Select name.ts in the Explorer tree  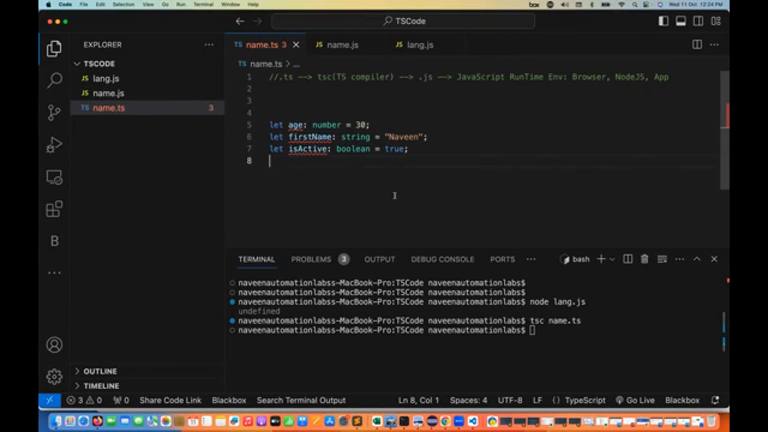click(x=147, y=108)
